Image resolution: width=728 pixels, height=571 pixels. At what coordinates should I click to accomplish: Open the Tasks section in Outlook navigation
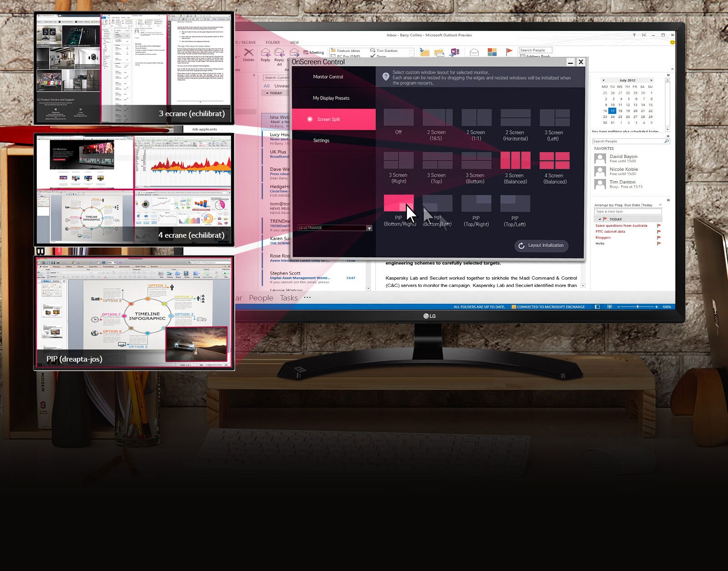coord(288,298)
